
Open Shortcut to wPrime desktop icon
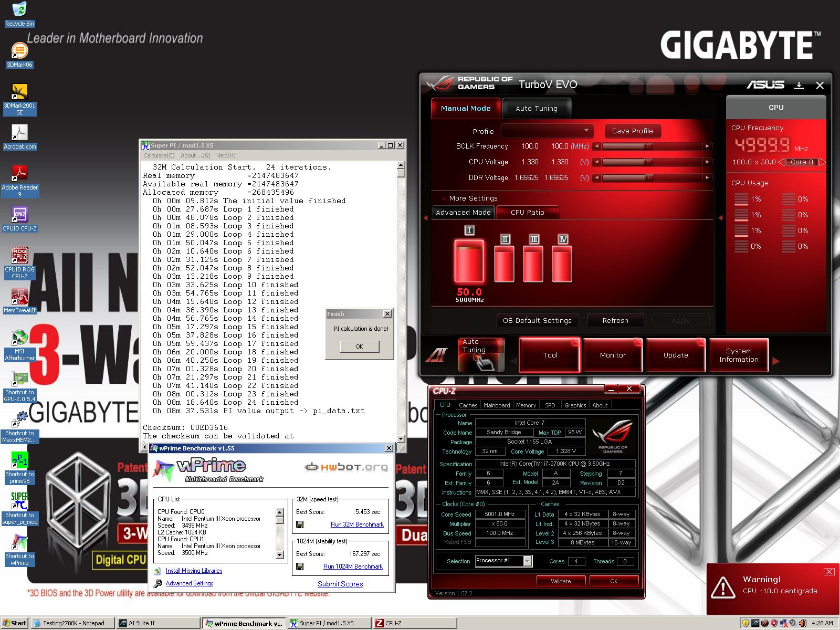click(x=19, y=550)
